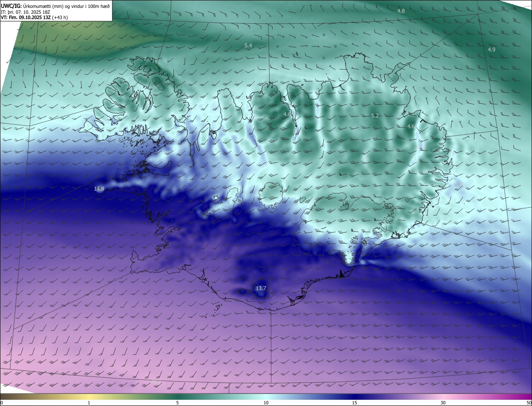The width and height of the screenshot is (532, 406).
Task: Click the colorbar tick label '10'
Action: [266, 403]
